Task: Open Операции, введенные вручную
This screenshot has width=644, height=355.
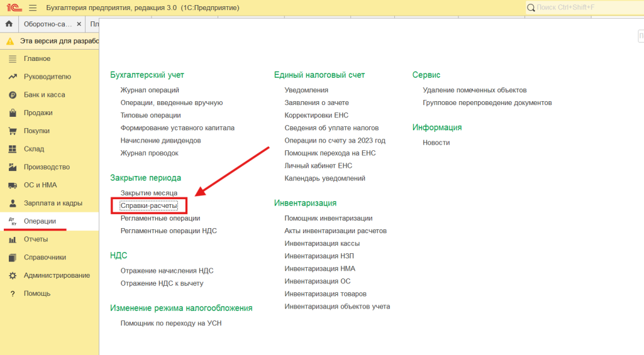Action: point(172,102)
